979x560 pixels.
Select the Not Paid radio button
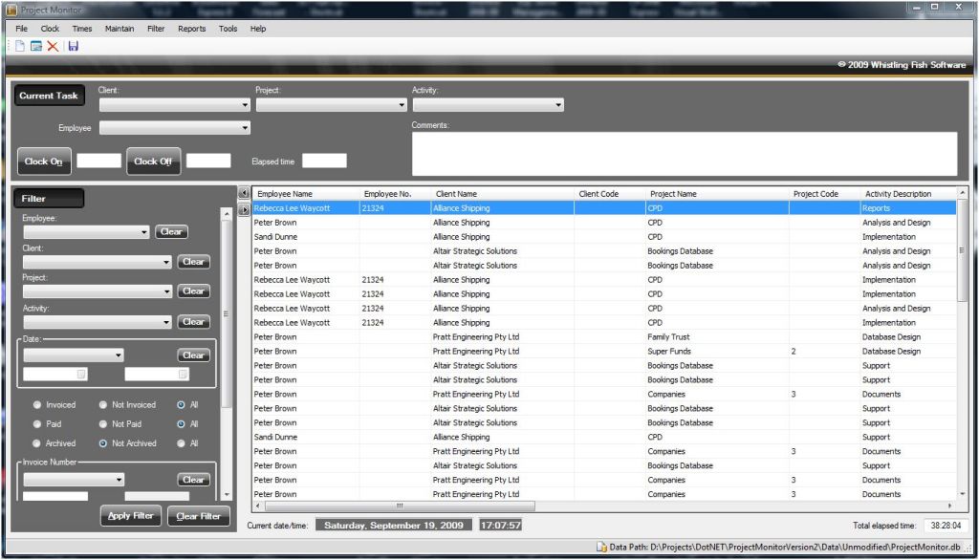[103, 424]
